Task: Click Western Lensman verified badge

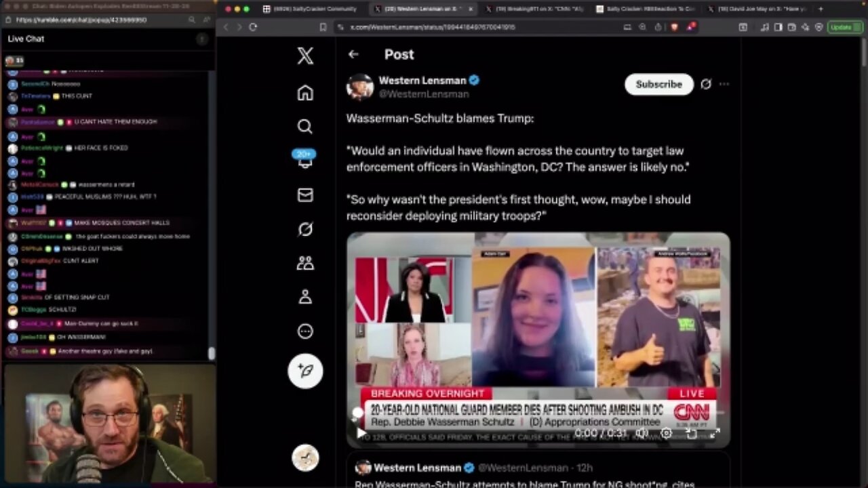Action: (x=474, y=80)
